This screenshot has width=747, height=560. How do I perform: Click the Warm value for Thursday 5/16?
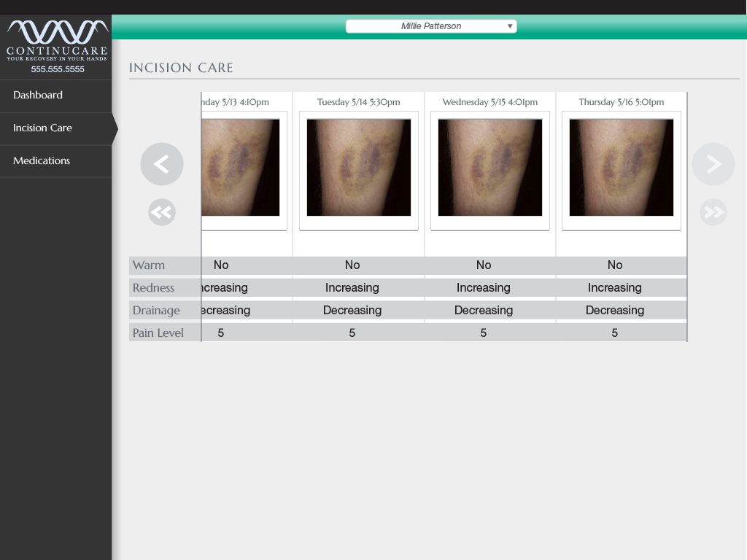tap(615, 265)
